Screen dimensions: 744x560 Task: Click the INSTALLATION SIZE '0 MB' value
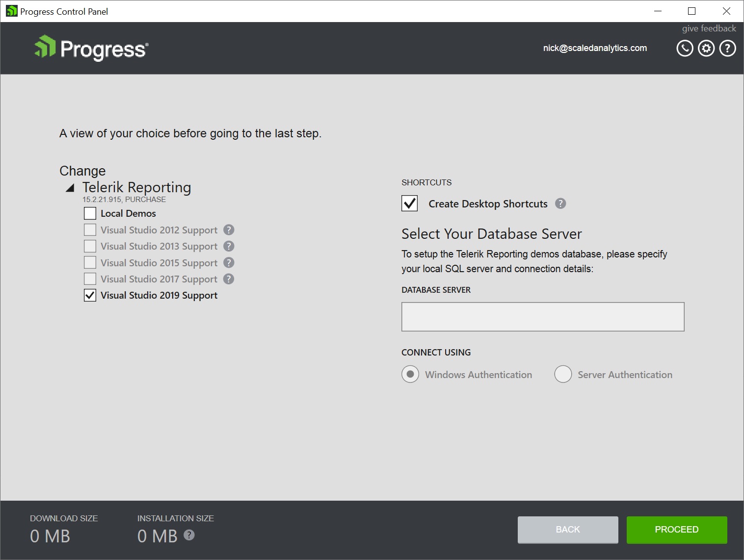(158, 536)
